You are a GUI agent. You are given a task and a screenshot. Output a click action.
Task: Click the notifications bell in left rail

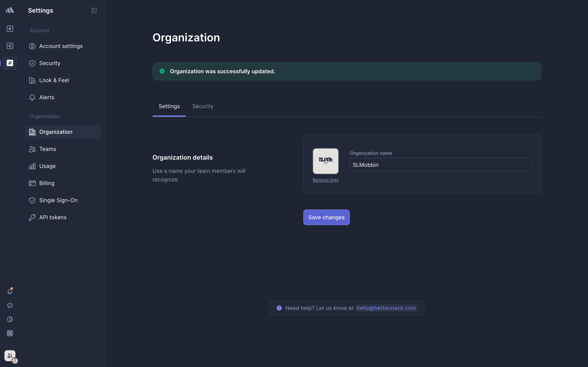[10, 291]
